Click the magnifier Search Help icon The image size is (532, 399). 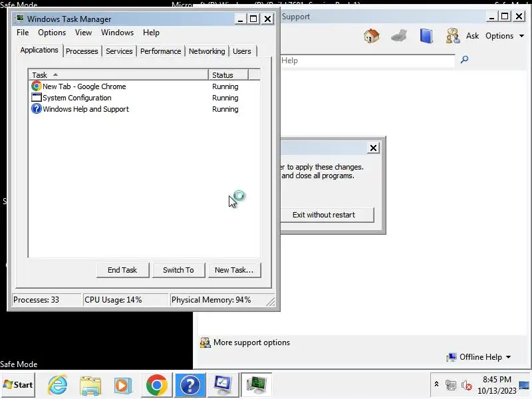point(464,60)
